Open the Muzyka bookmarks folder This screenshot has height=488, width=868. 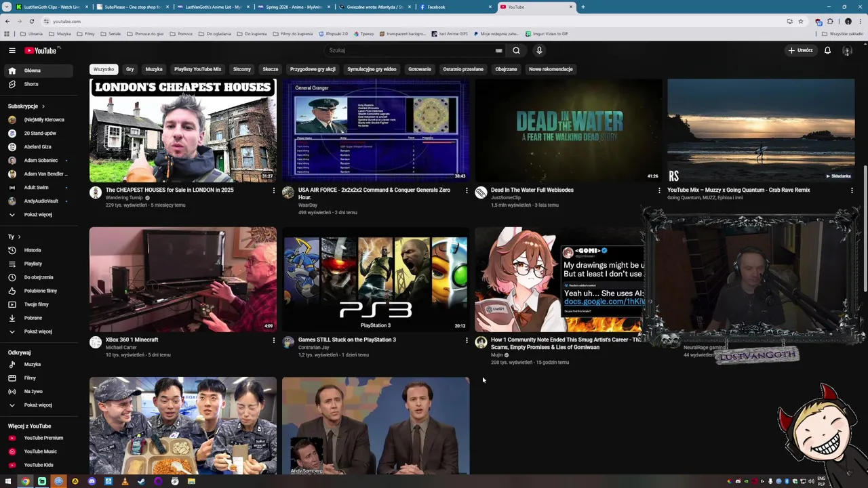60,34
